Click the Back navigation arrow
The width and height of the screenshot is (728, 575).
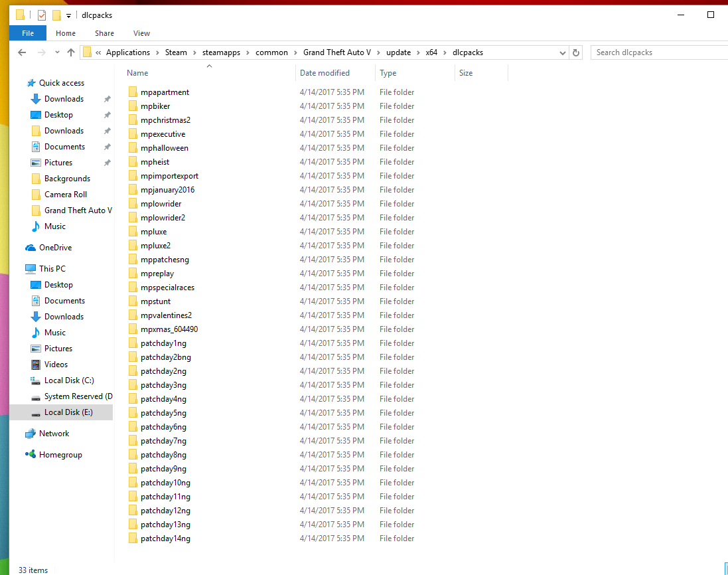coord(22,52)
